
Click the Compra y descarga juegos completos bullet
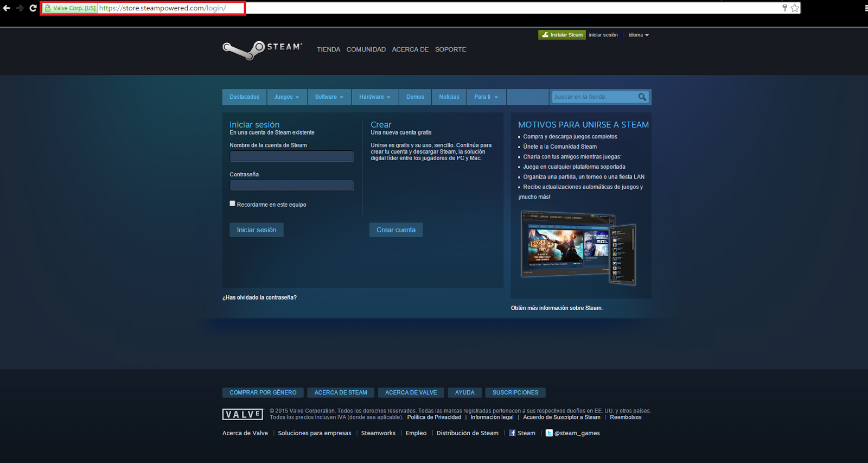(x=570, y=137)
